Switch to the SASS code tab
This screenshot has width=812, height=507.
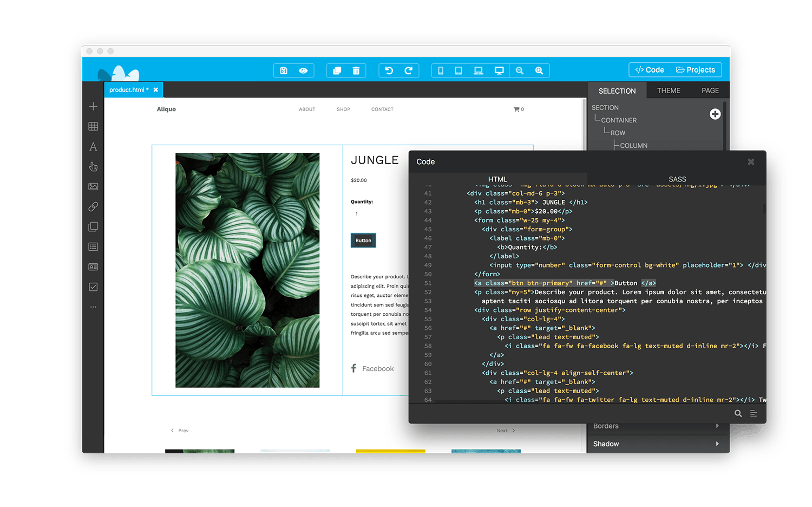coord(677,179)
